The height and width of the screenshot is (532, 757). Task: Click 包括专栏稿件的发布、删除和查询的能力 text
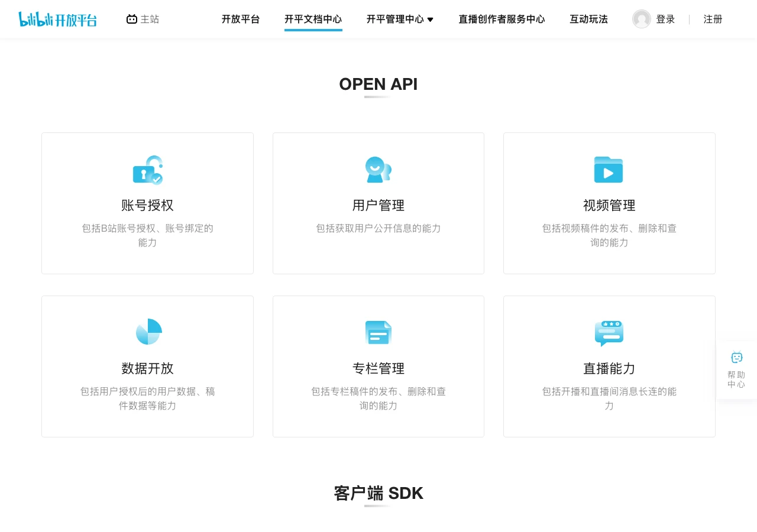378,398
